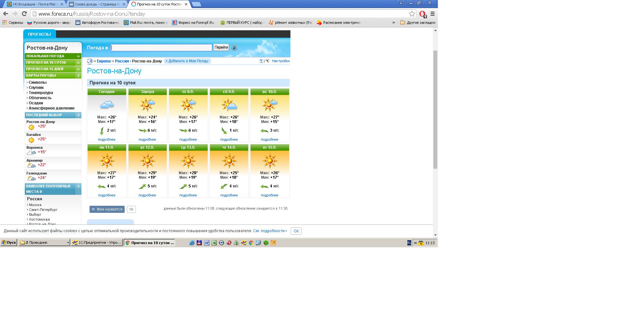This screenshot has width=644, height=322.
Task: Switch temperature units to °F
Action: (x=261, y=61)
